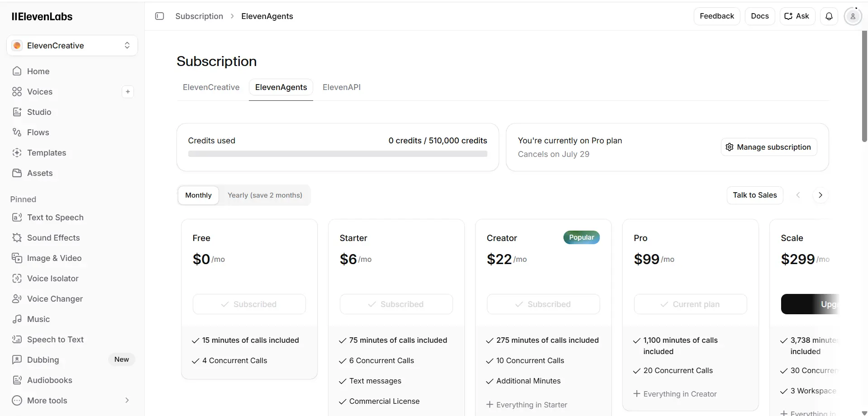This screenshot has height=416, width=868.
Task: Open the Text to Speech icon
Action: tap(17, 217)
